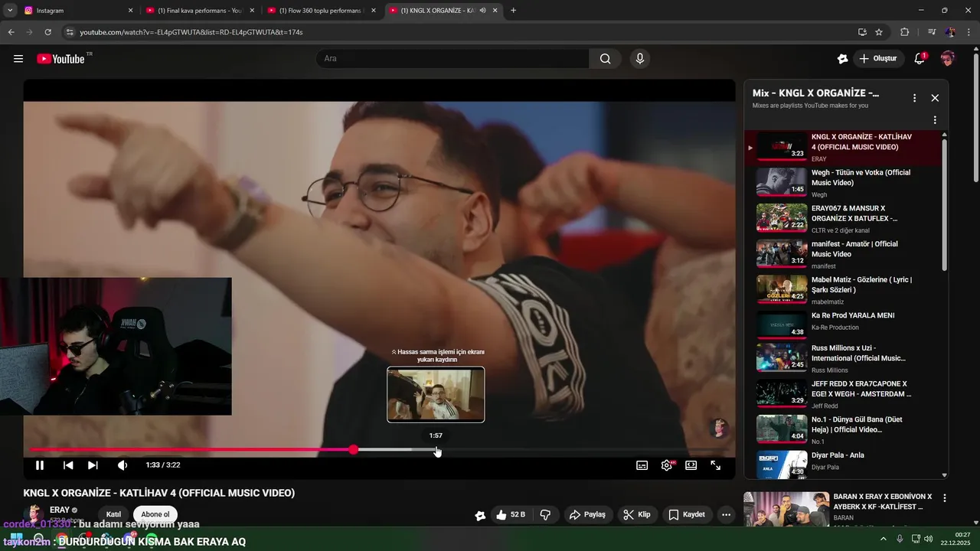This screenshot has height=551, width=980.
Task: Play JEFF REDD AMSTERDAM video
Action: tap(842, 394)
